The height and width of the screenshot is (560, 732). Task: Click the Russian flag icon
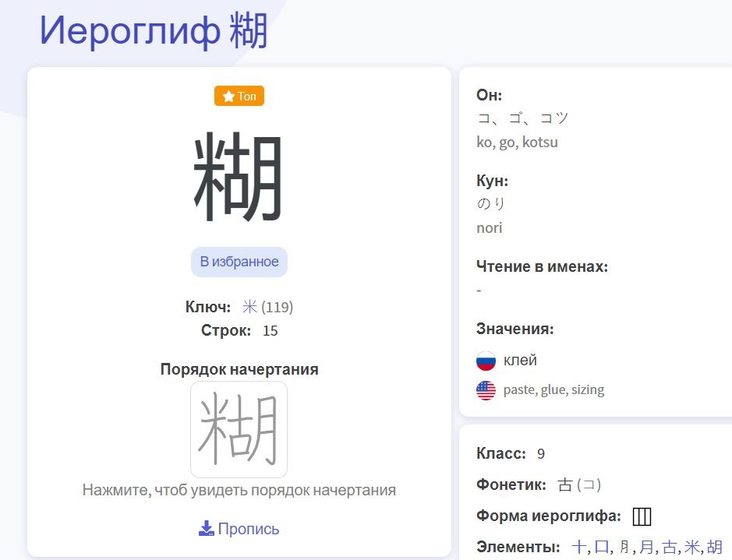pyautogui.click(x=486, y=361)
